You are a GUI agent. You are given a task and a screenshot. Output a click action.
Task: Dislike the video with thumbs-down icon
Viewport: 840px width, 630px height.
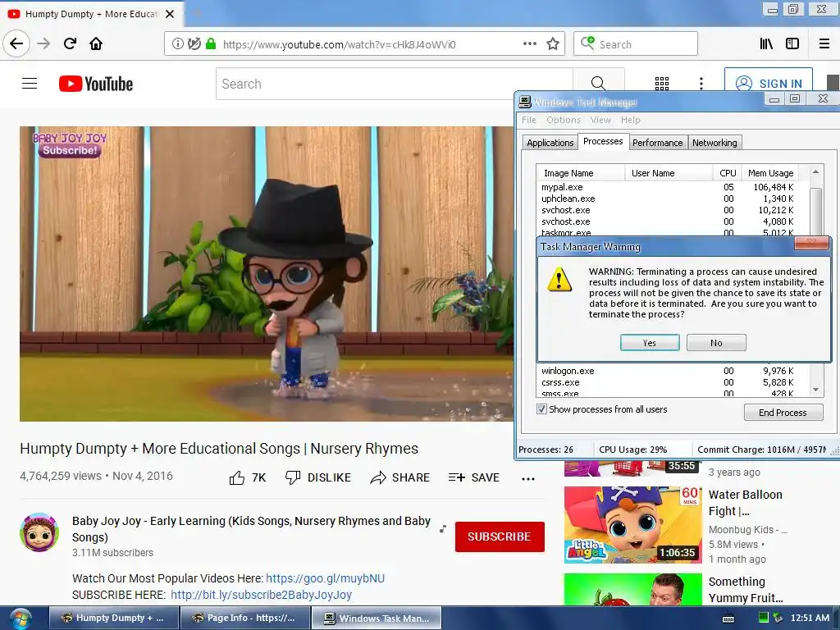click(x=293, y=478)
